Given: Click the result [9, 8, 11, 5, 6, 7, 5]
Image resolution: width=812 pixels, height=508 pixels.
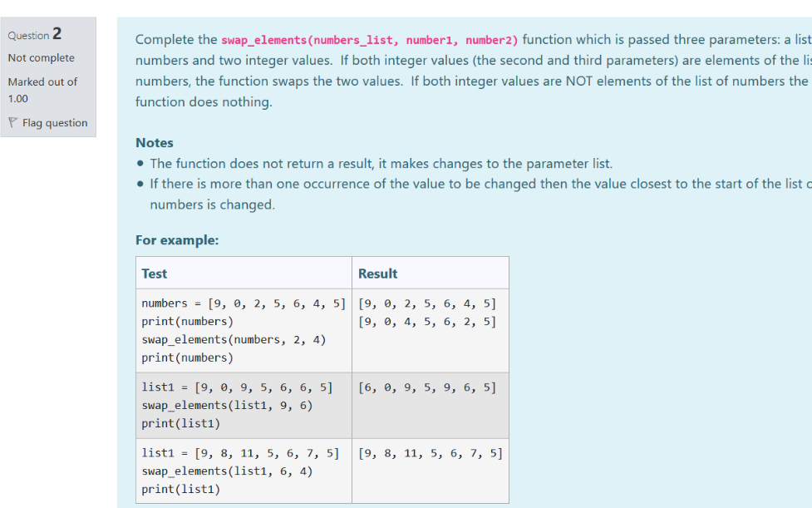Looking at the screenshot, I should [x=430, y=452].
